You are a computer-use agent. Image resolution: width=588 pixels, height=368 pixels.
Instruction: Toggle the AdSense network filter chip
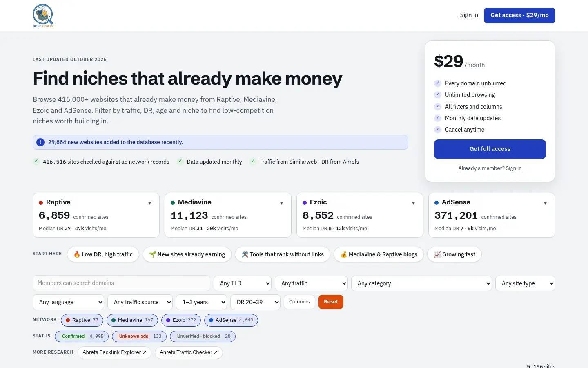click(231, 320)
